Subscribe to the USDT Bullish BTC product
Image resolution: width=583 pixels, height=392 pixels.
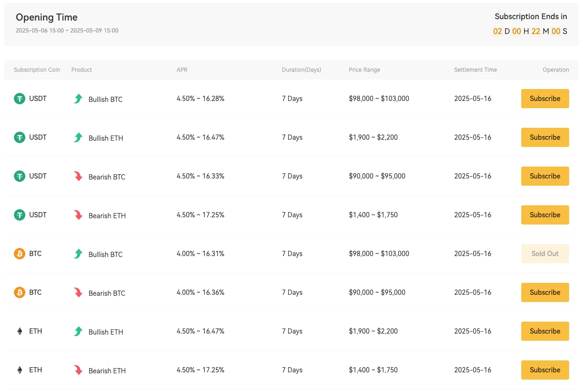545,99
